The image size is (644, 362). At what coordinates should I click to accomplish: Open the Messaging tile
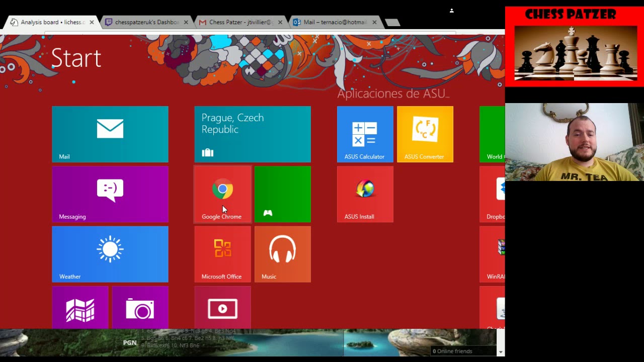[x=110, y=194]
